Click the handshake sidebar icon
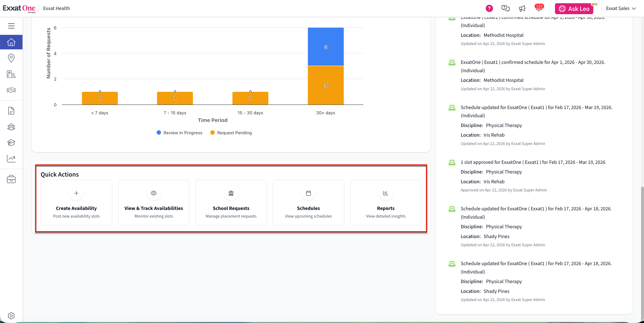The height and width of the screenshot is (323, 644). (x=11, y=90)
